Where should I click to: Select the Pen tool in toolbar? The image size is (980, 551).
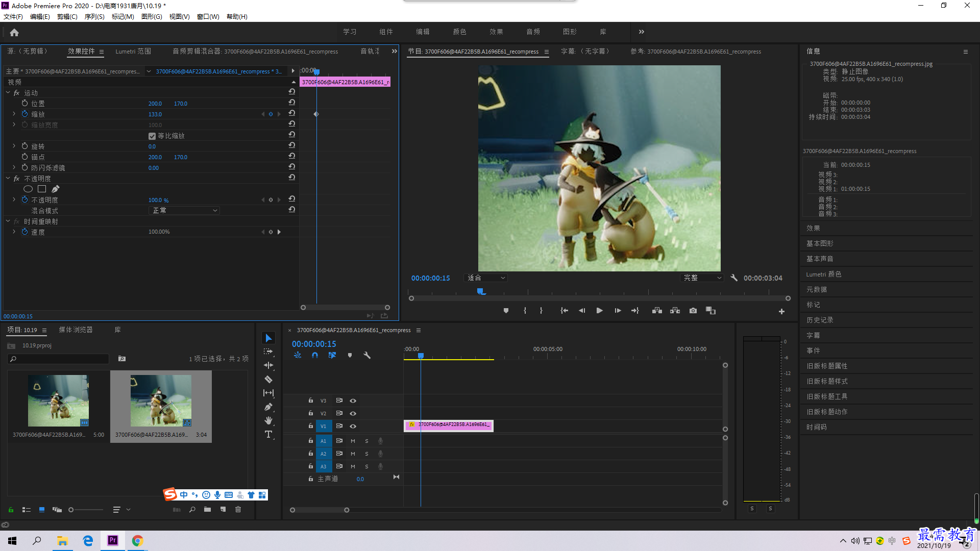tap(268, 407)
